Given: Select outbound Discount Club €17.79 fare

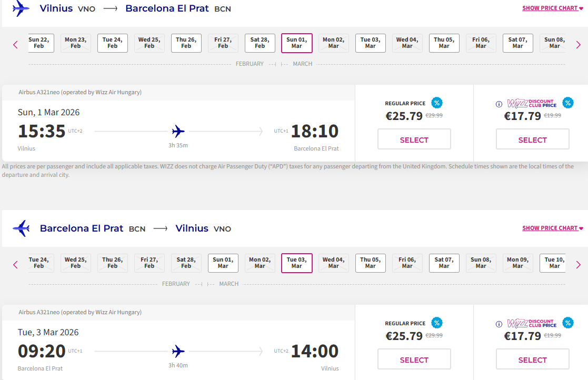Looking at the screenshot, I should pyautogui.click(x=532, y=140).
